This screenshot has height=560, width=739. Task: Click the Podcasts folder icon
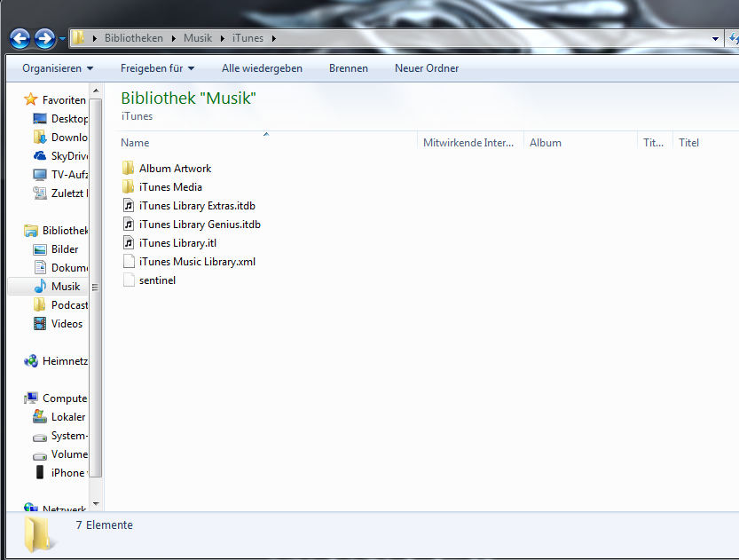pyautogui.click(x=40, y=305)
